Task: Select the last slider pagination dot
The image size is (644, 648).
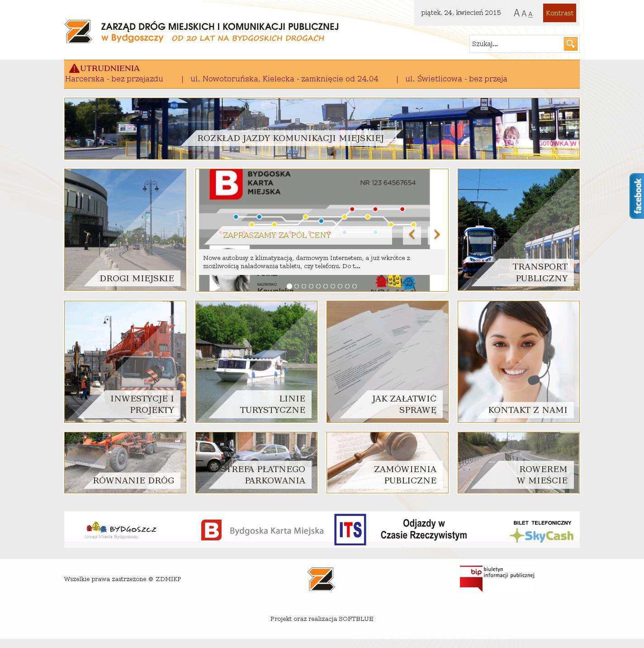Action: (355, 286)
